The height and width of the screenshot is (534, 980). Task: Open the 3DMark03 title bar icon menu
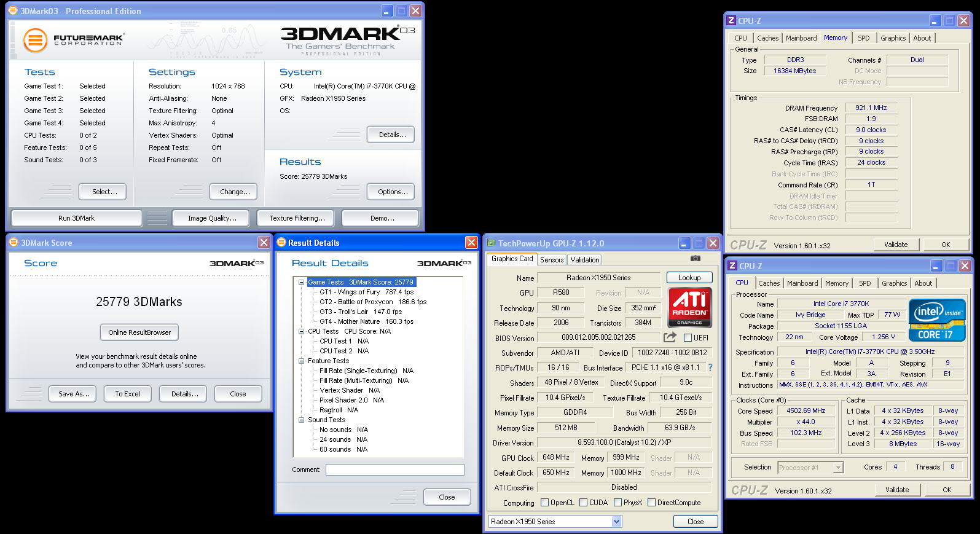pos(12,10)
